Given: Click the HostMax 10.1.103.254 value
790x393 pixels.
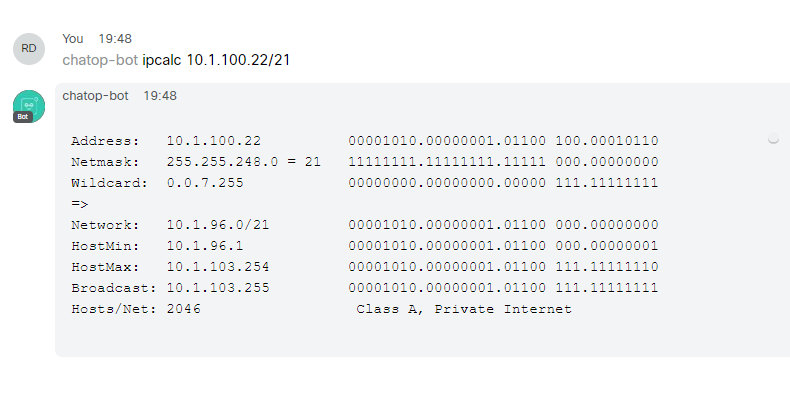Looking at the screenshot, I should [218, 267].
